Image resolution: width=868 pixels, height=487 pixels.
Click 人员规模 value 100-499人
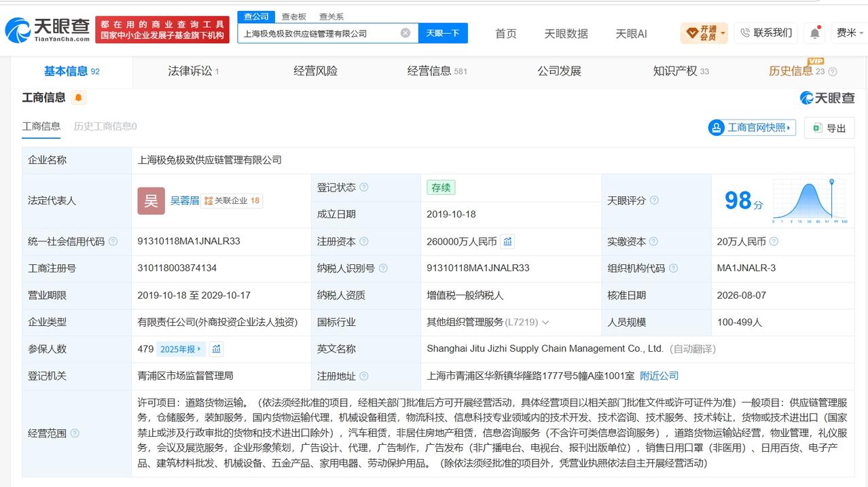click(x=740, y=322)
